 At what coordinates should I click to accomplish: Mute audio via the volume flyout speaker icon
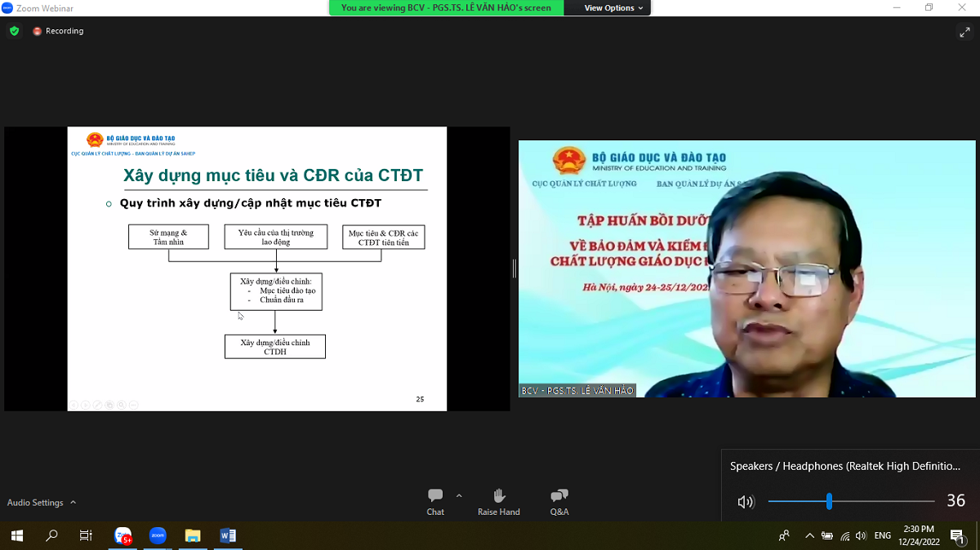pyautogui.click(x=746, y=502)
